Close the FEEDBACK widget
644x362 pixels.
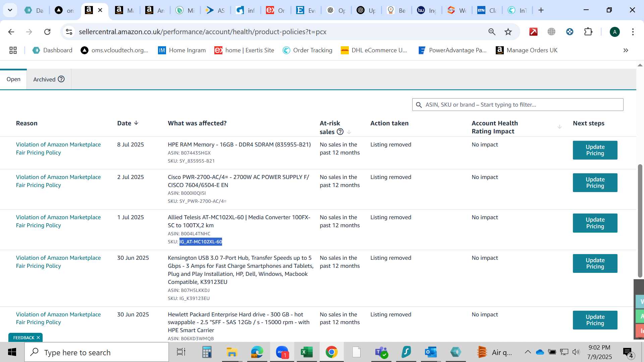tap(38, 338)
